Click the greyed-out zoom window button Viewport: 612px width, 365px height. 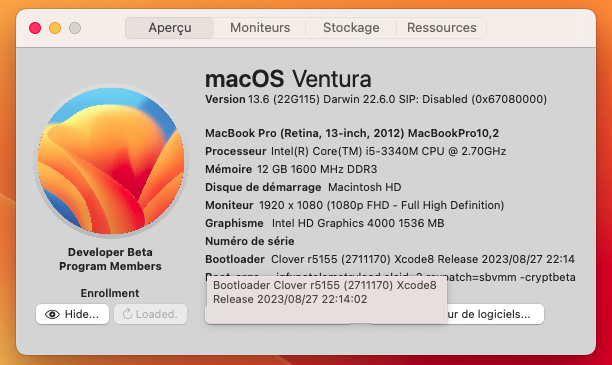pos(75,28)
